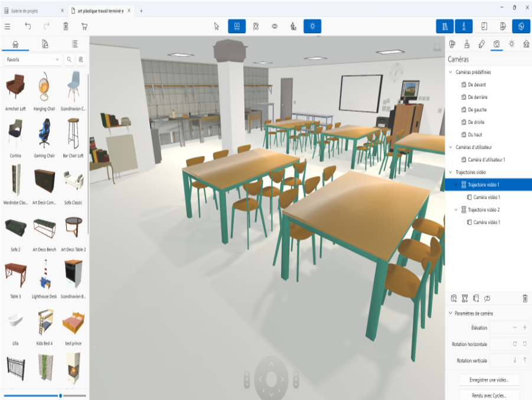Add a new video trajectory
Image resolution: width=532 pixels, height=400 pixels.
pyautogui.click(x=465, y=298)
